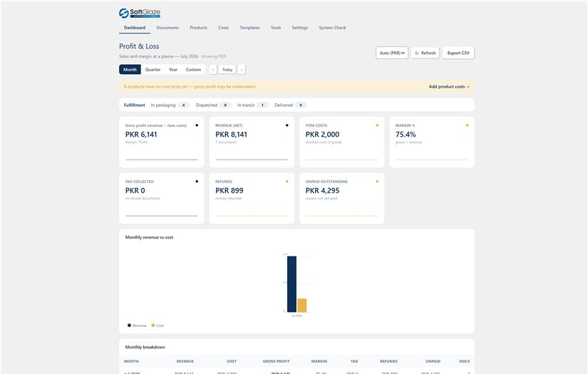Click the Monthly breakdown title
The height and width of the screenshot is (374, 588).
pos(145,347)
